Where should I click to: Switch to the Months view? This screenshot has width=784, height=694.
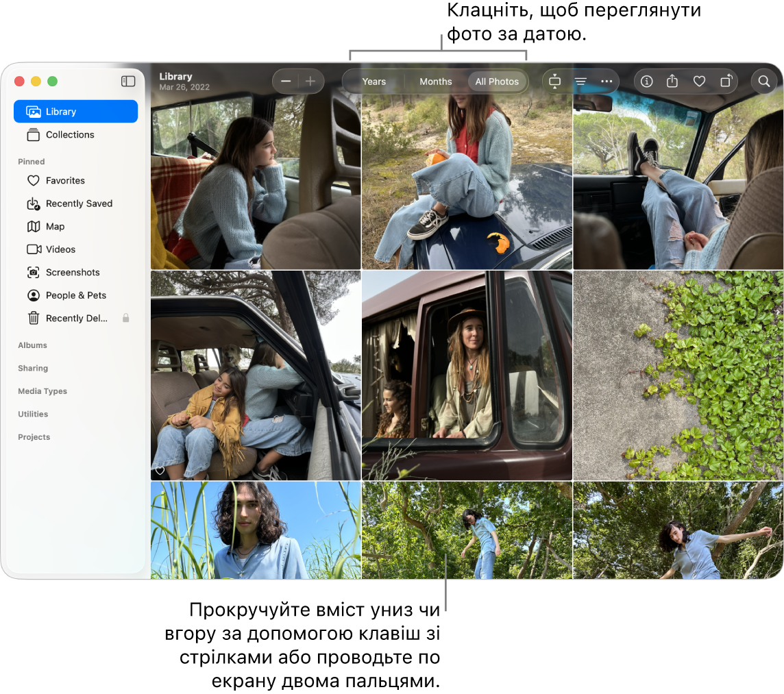tap(435, 82)
